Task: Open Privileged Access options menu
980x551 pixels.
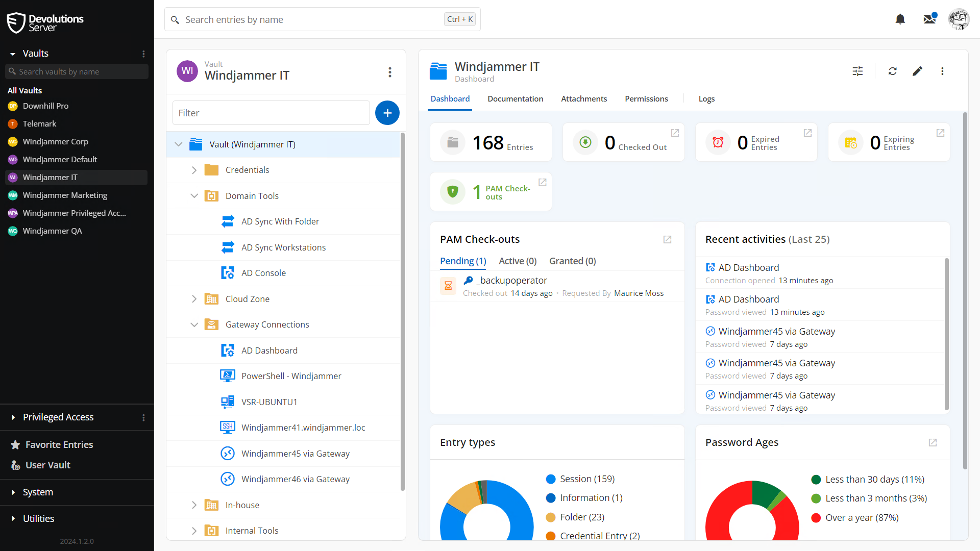Action: coord(143,417)
